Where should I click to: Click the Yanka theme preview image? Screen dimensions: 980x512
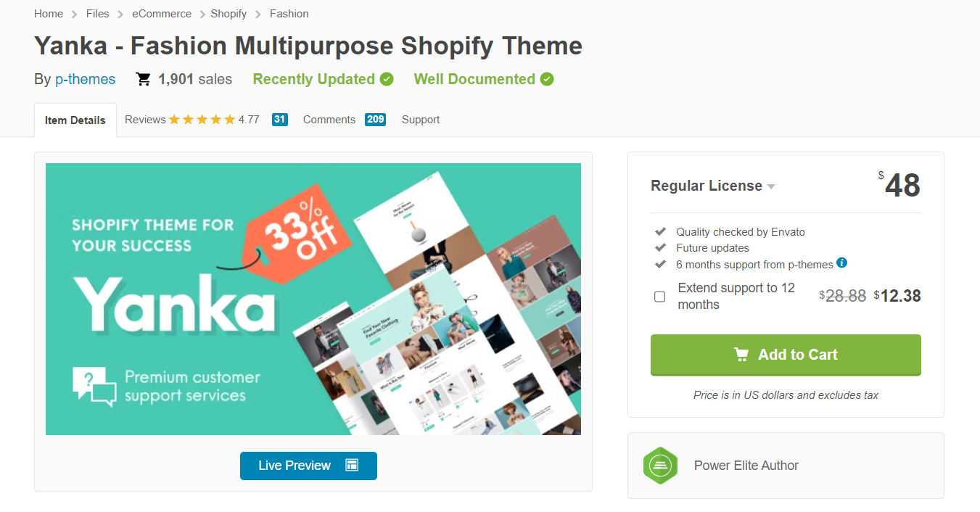click(313, 299)
